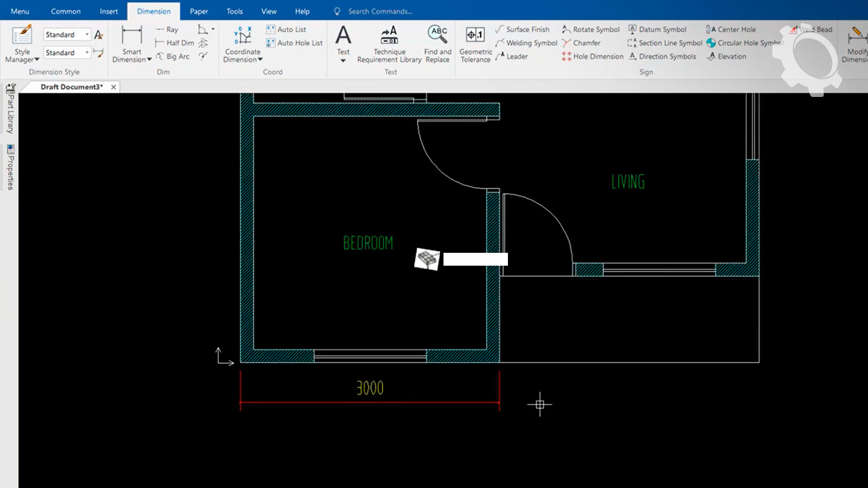Choose the Hole Dimension tool
The image size is (868, 488).
(592, 56)
